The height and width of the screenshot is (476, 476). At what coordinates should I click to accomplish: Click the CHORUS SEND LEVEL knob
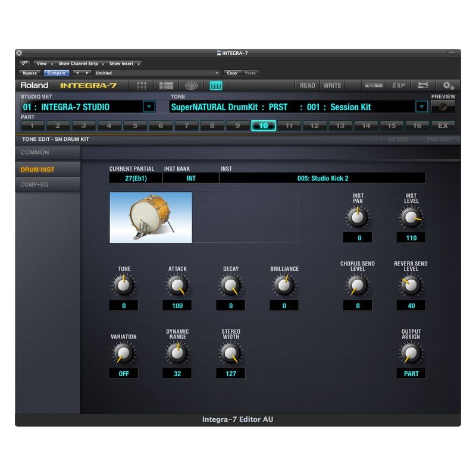[x=358, y=285]
